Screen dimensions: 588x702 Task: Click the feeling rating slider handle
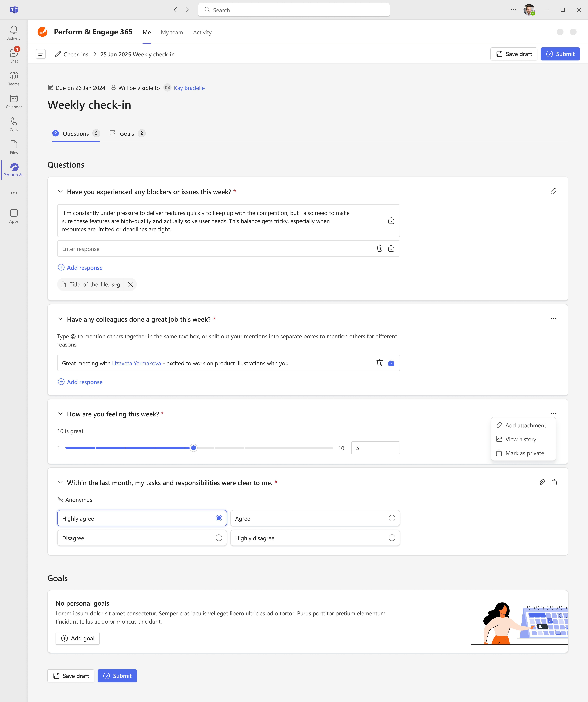click(x=193, y=448)
